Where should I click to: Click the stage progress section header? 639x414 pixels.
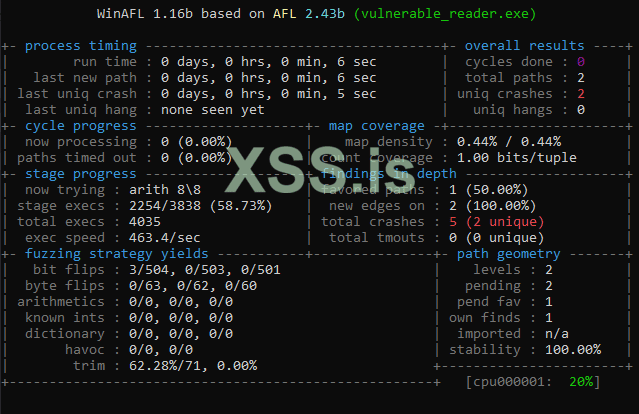82,174
